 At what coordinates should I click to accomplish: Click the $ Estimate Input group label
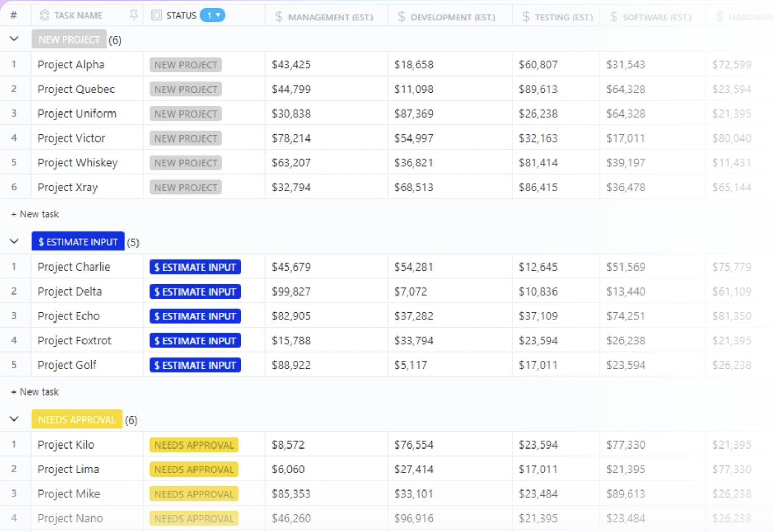coord(78,242)
